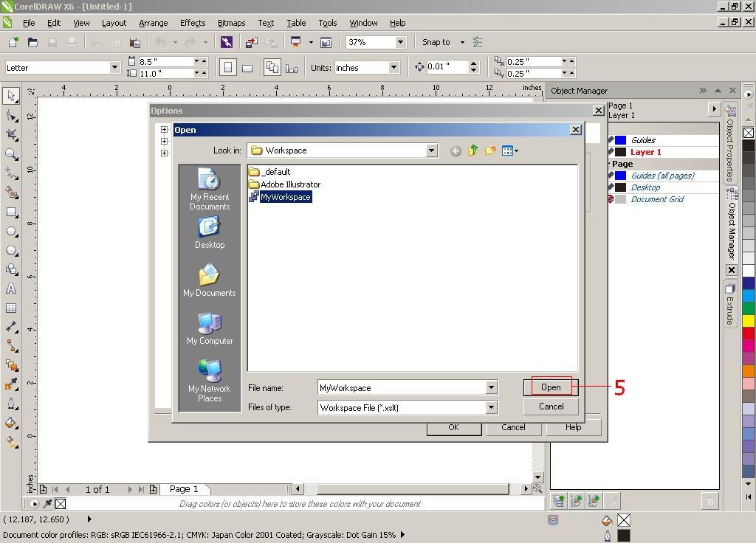Click Open button in Open dialog
This screenshot has height=543, width=756.
pos(551,387)
